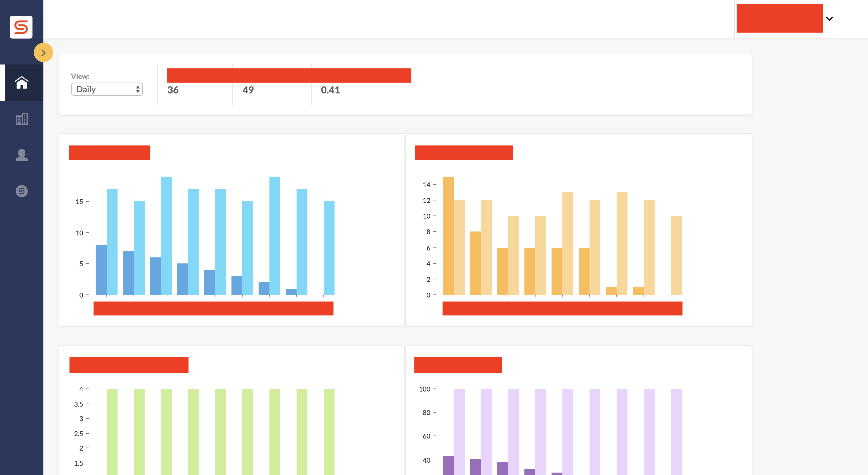
Task: Click the gray circular S sidebar icon
Action: coord(22,191)
